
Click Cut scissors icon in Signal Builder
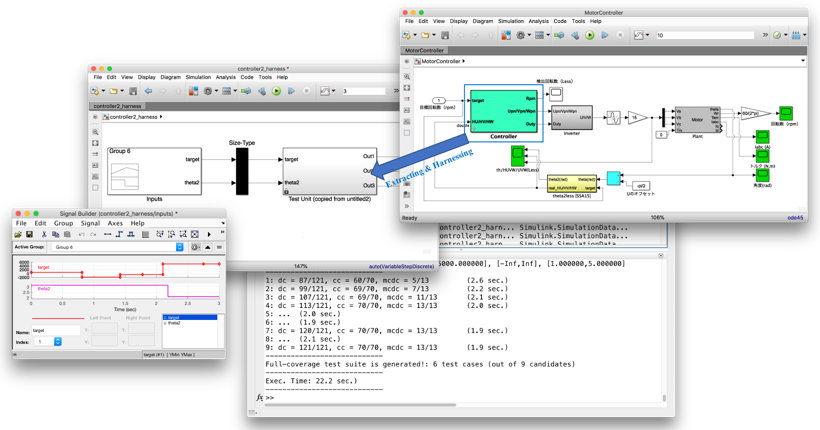[x=44, y=234]
